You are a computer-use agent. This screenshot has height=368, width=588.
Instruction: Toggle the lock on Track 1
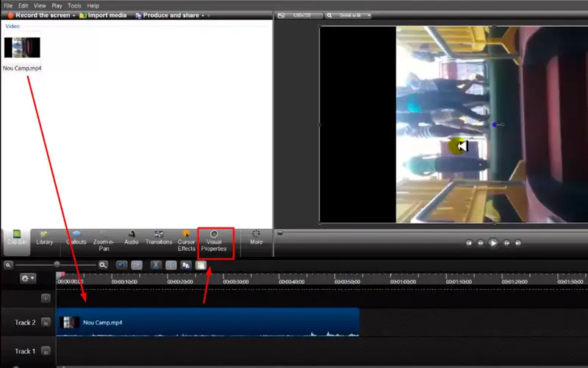[46, 351]
